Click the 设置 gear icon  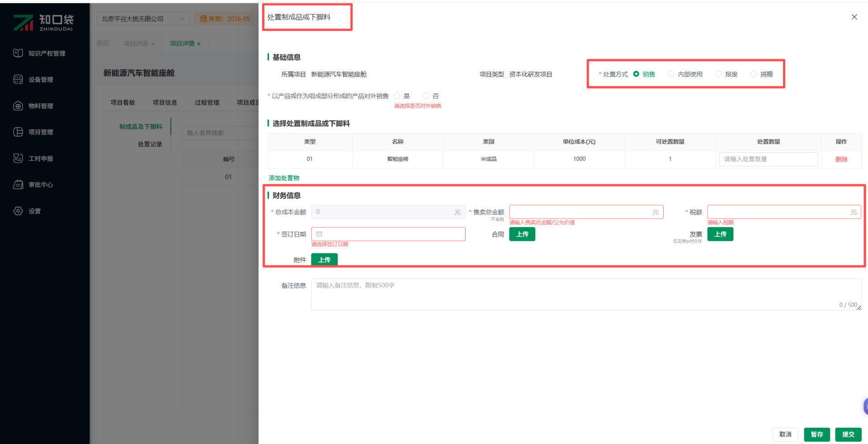18,211
